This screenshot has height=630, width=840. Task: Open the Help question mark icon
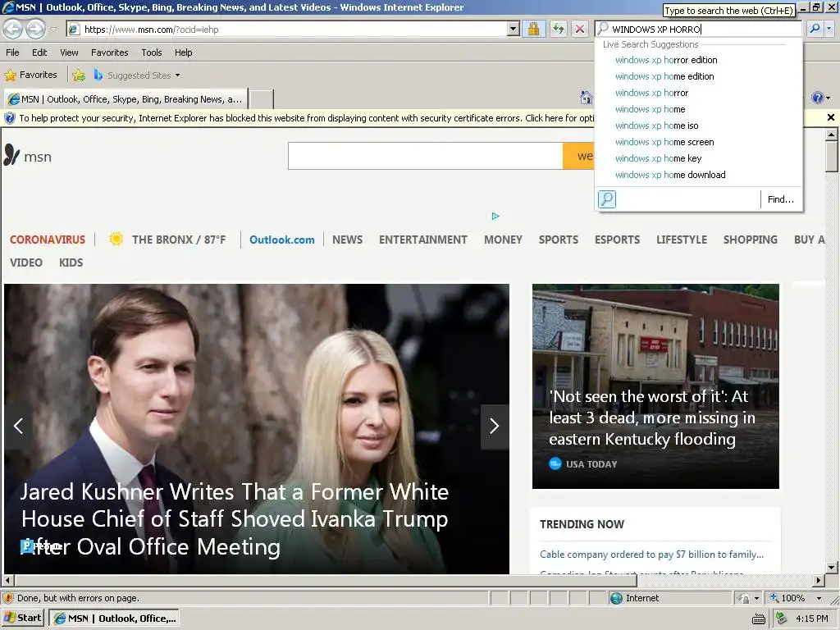click(x=818, y=98)
